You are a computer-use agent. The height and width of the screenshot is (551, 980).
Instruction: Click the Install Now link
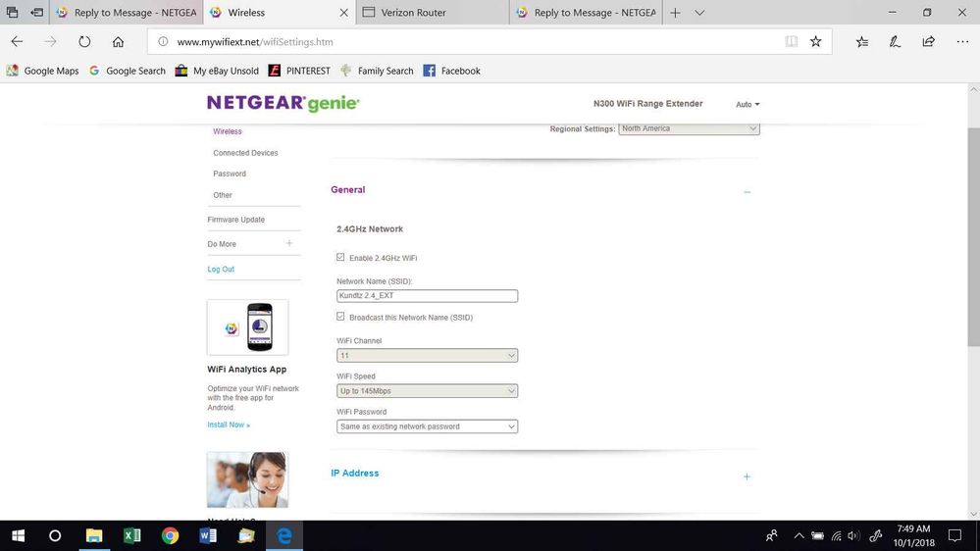coord(229,425)
